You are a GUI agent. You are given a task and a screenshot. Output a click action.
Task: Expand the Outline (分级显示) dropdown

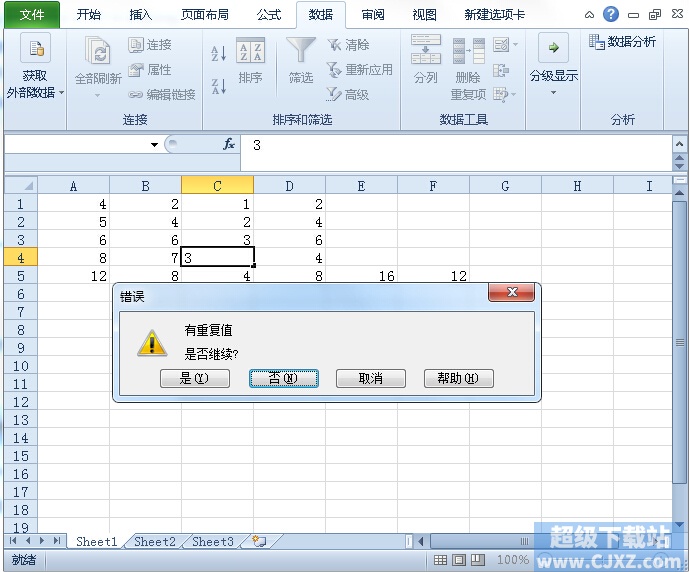coord(554,92)
